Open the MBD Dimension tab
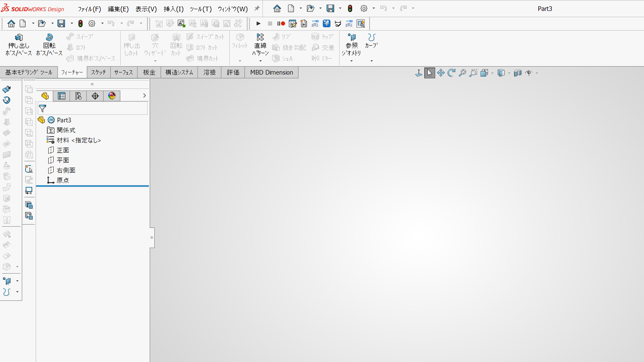The height and width of the screenshot is (362, 644). coord(271,72)
